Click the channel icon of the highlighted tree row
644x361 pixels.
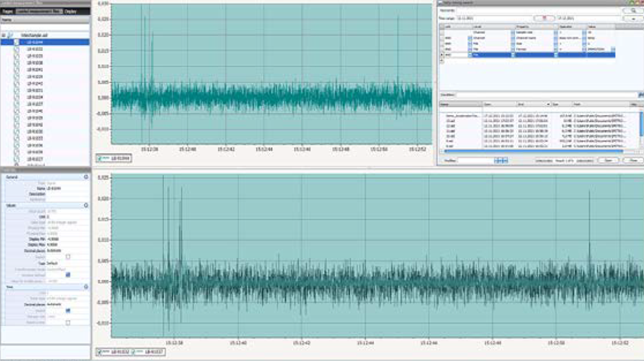coord(17,42)
